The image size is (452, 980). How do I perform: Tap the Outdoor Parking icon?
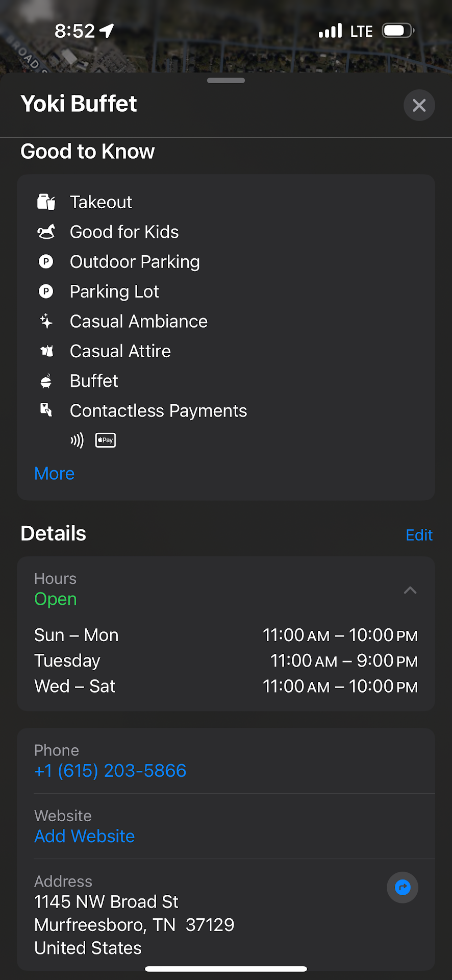tap(46, 262)
